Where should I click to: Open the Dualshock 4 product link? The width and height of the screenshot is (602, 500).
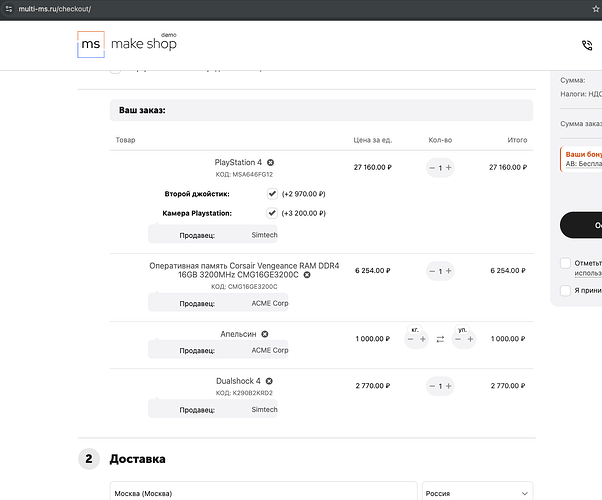coord(238,381)
